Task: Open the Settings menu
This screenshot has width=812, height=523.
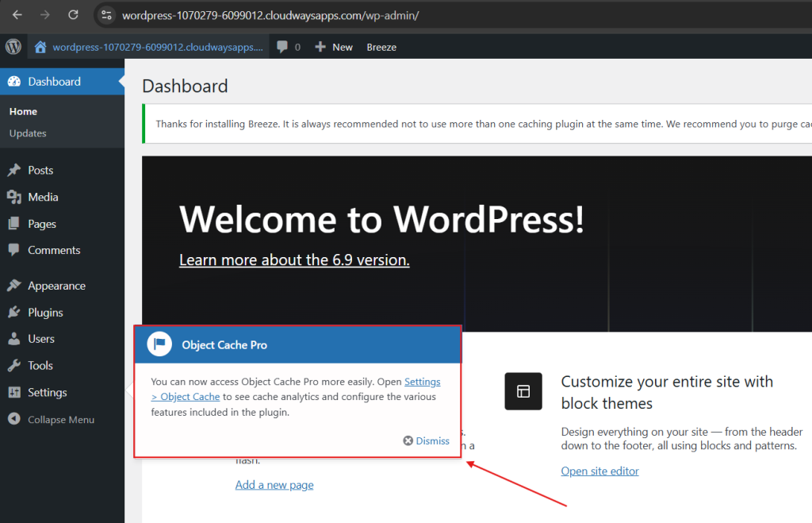Action: pyautogui.click(x=48, y=392)
